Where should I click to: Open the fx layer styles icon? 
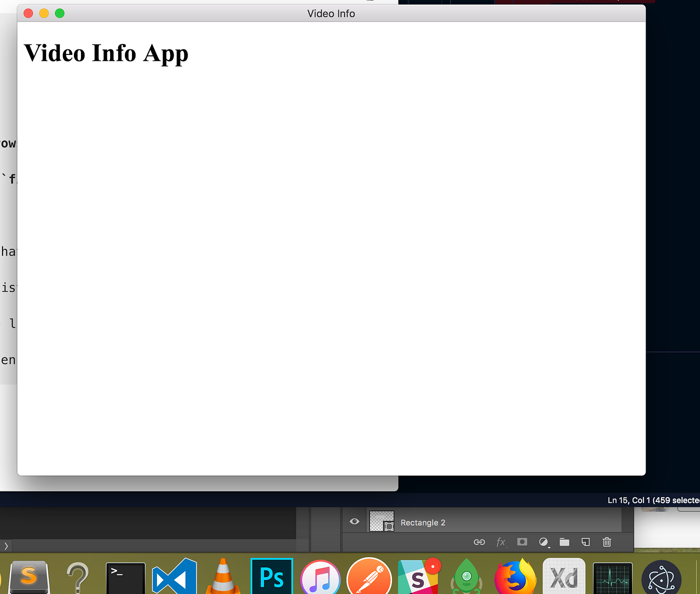501,542
